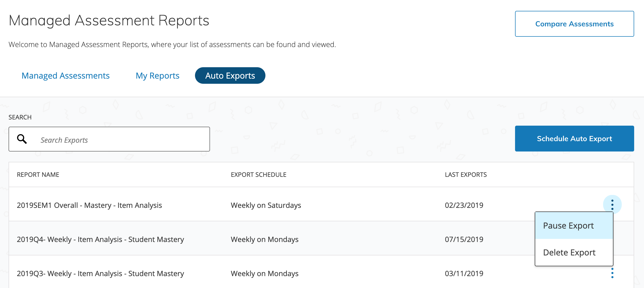This screenshot has height=288, width=644.
Task: Switch to the Managed Assessments tab
Action: (x=65, y=75)
